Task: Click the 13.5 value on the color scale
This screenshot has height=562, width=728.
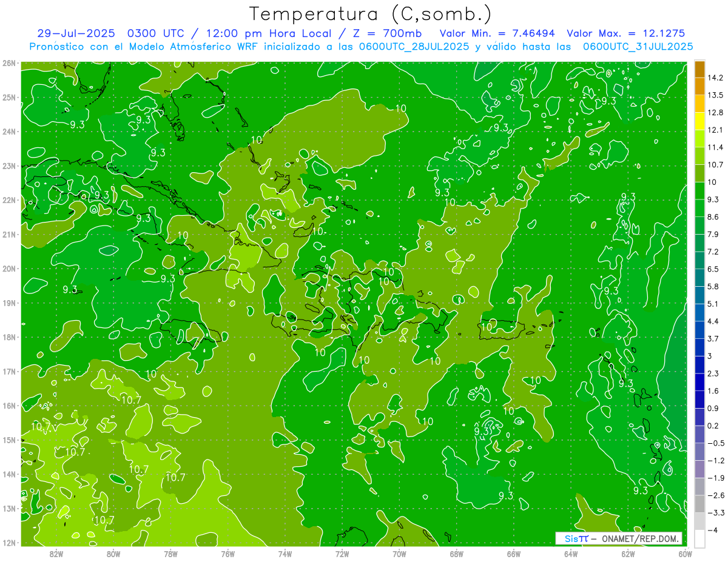Action: 715,95
